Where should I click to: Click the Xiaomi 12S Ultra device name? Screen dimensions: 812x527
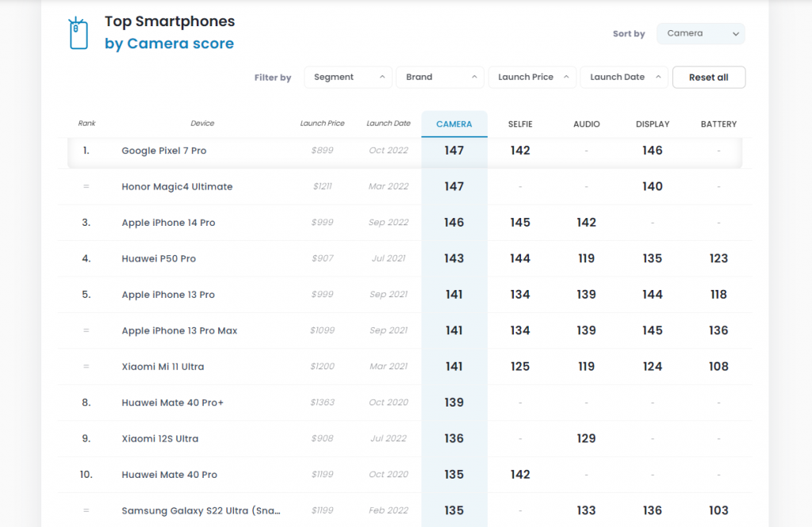(159, 439)
